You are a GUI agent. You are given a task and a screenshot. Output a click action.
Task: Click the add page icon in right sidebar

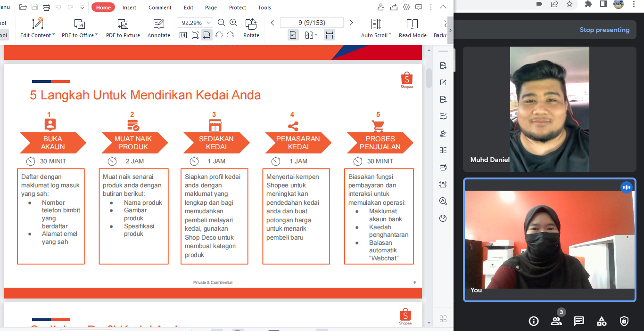(443, 65)
